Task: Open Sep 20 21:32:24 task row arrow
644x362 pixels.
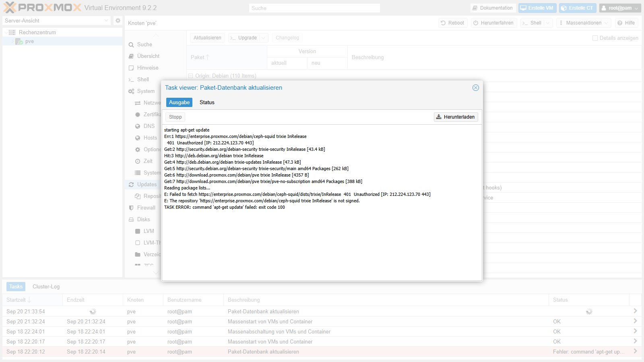Action: (x=635, y=321)
